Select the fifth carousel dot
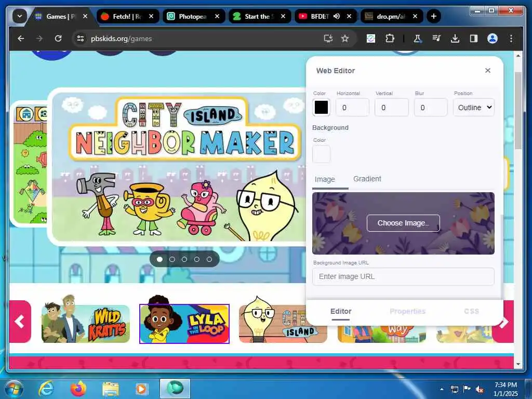 coord(209,259)
